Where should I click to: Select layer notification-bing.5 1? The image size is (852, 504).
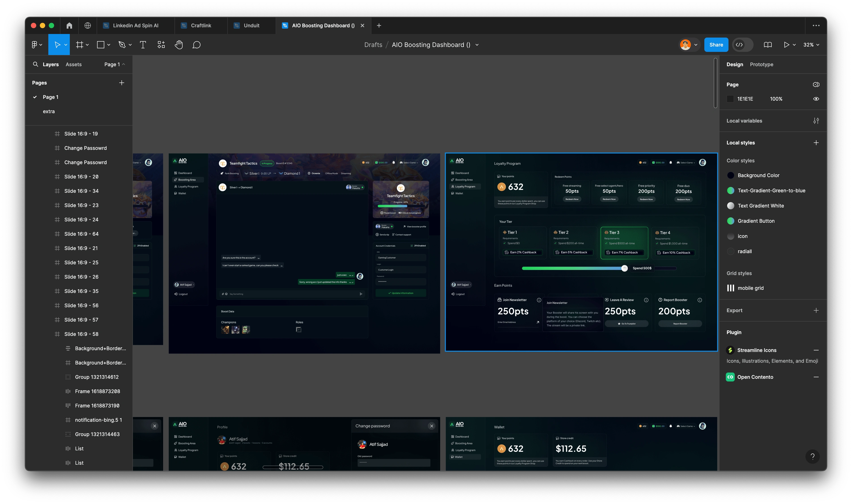(98, 420)
